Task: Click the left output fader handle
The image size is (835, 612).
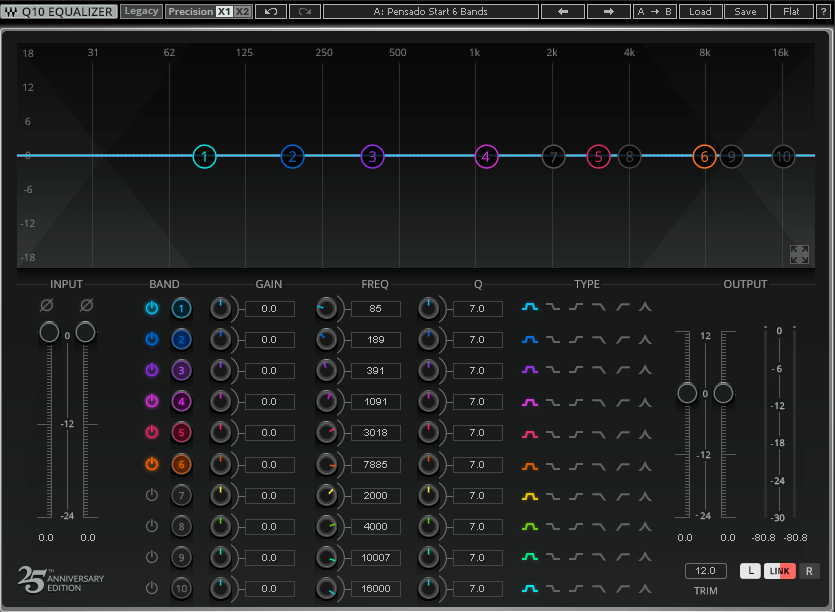Action: click(687, 394)
